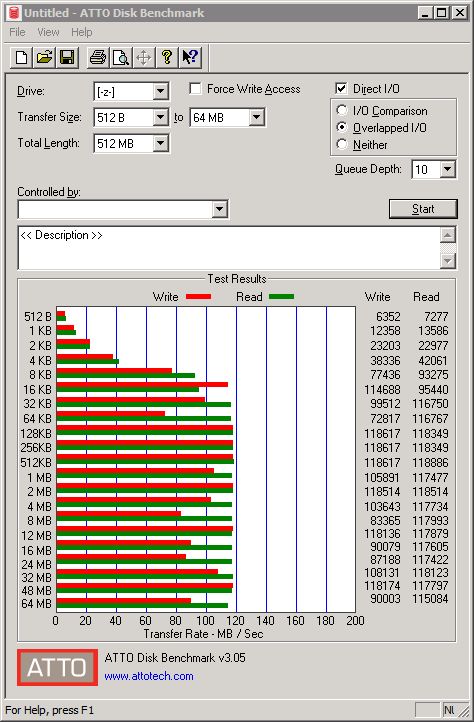Open the Total Length dropdown
The image size is (474, 722).
[x=160, y=143]
